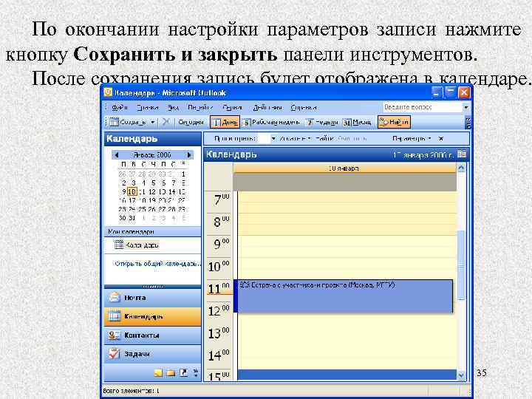Viewport: 532px width, 399px height.
Task: Open the Справка menu
Action: pyautogui.click(x=304, y=108)
